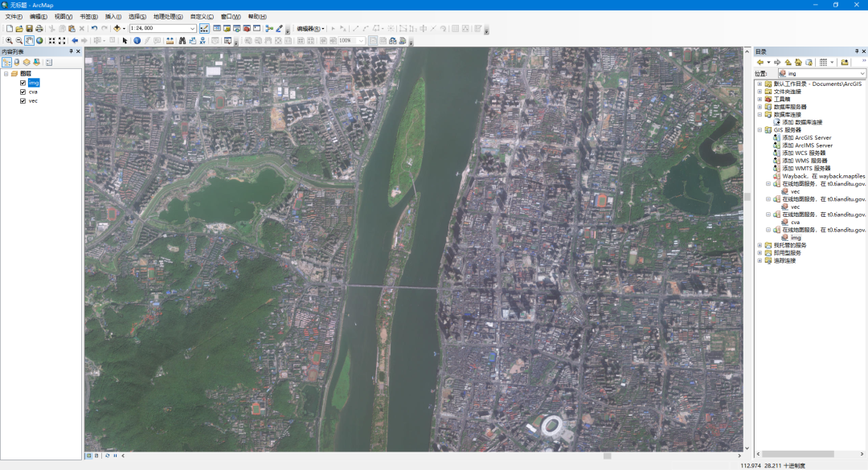Select the Zoom In tool

(9, 40)
